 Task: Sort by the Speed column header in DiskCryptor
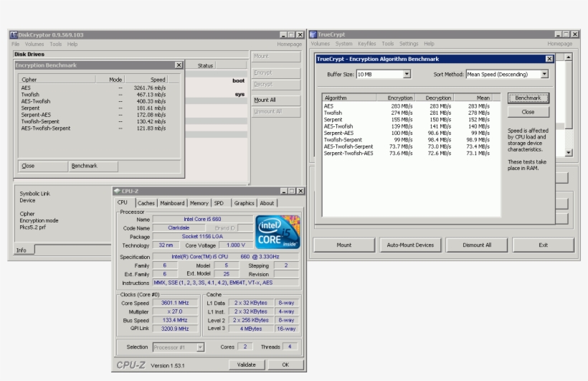tap(146, 80)
